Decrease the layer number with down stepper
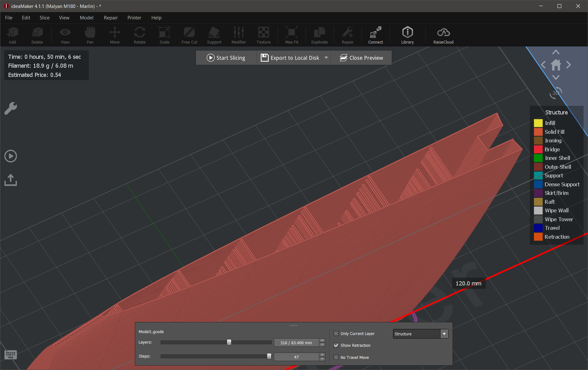This screenshot has height=370, width=588. tap(322, 345)
